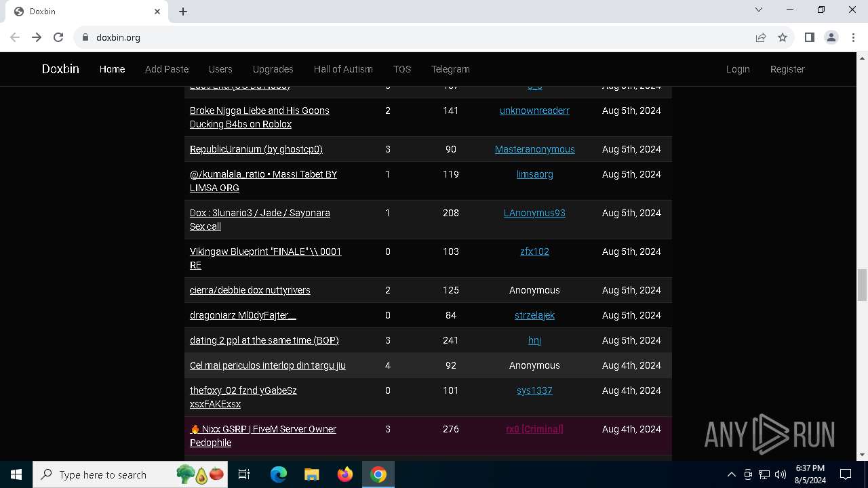Open user profile rx0 [Criminal]
Image resolution: width=868 pixels, height=488 pixels.
534,429
